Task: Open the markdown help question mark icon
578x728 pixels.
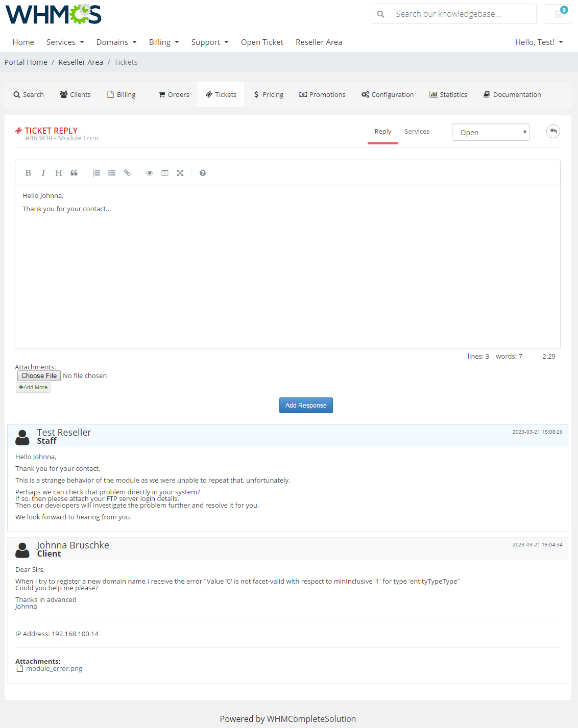Action: (x=203, y=173)
